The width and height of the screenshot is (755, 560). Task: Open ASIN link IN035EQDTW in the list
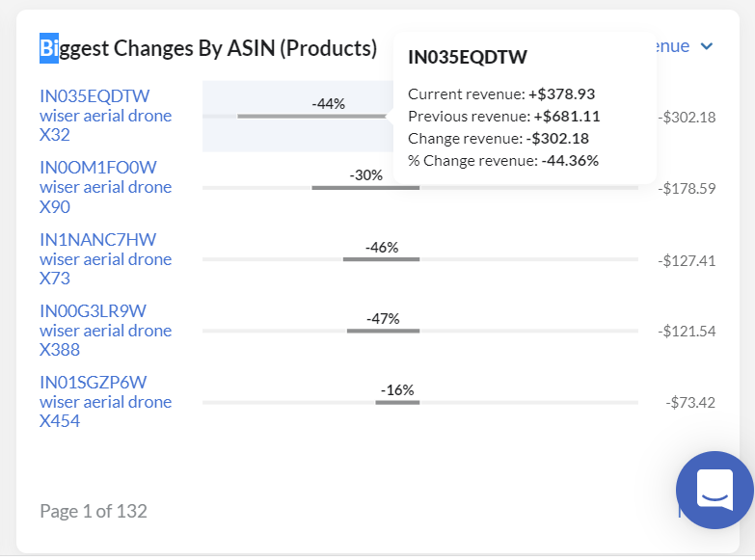coord(94,95)
